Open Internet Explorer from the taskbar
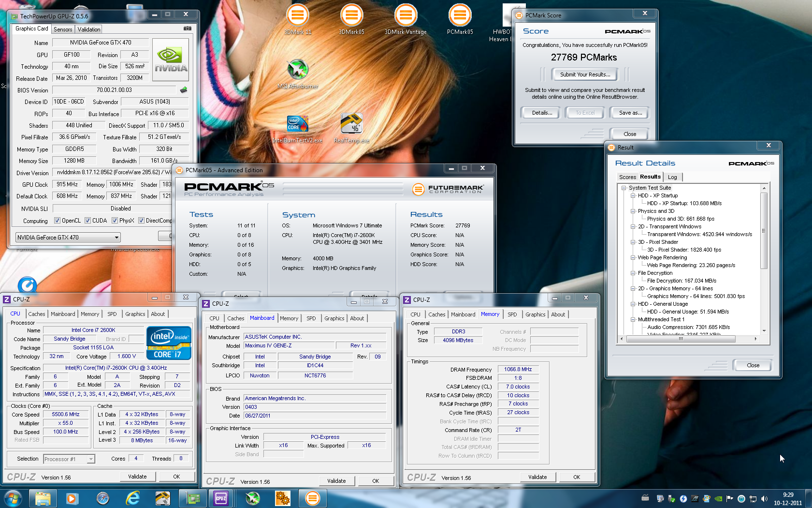812x508 pixels. pyautogui.click(x=132, y=498)
